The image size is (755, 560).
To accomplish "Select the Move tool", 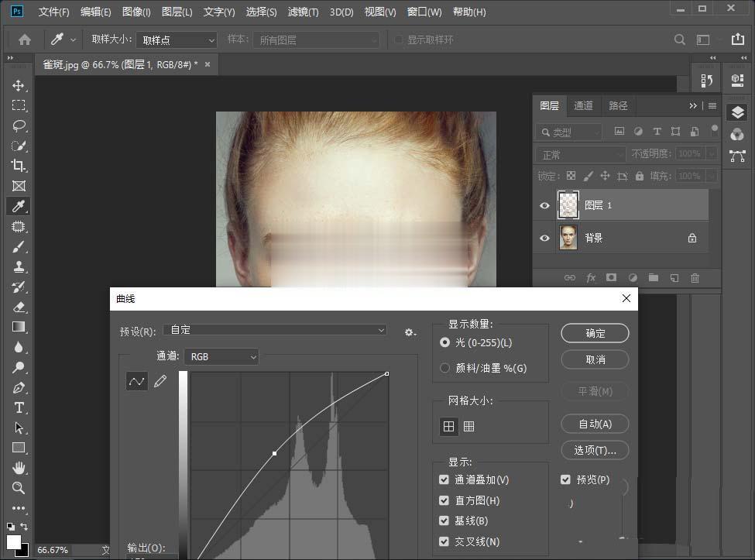I will pos(19,86).
